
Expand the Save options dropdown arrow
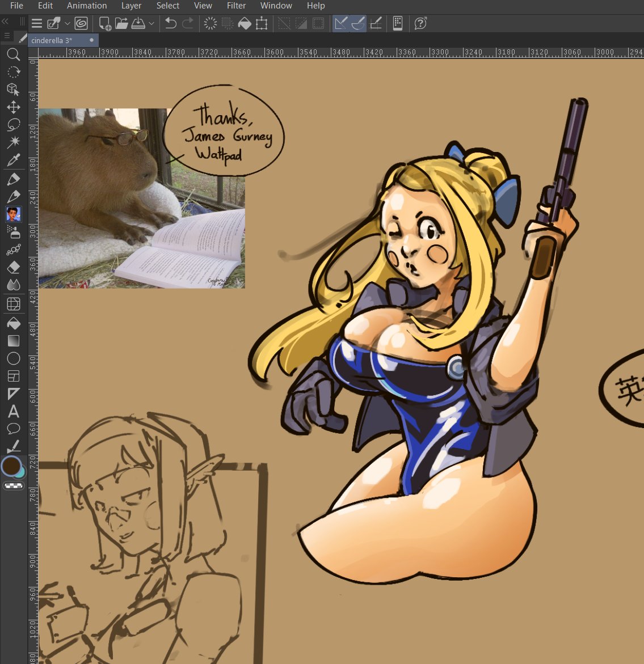pyautogui.click(x=151, y=24)
